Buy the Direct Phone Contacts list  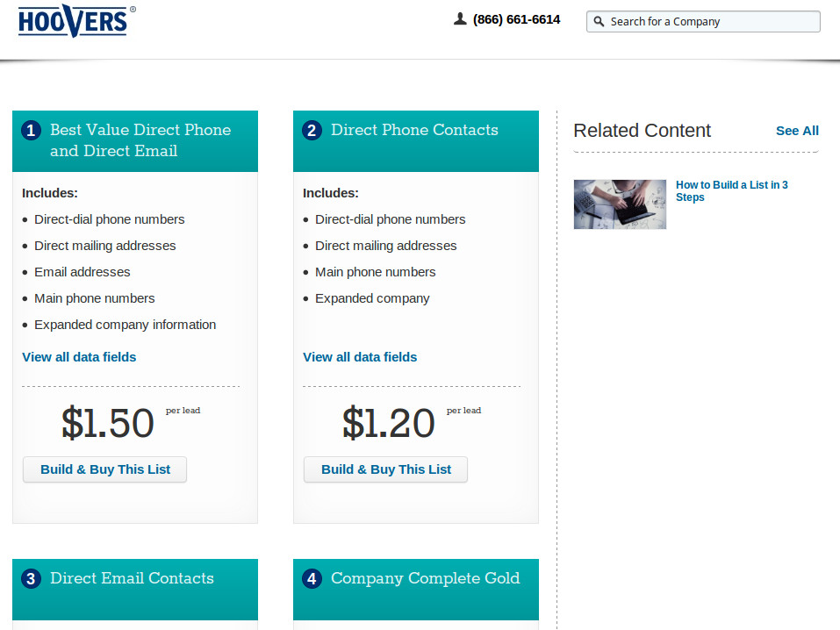point(385,469)
